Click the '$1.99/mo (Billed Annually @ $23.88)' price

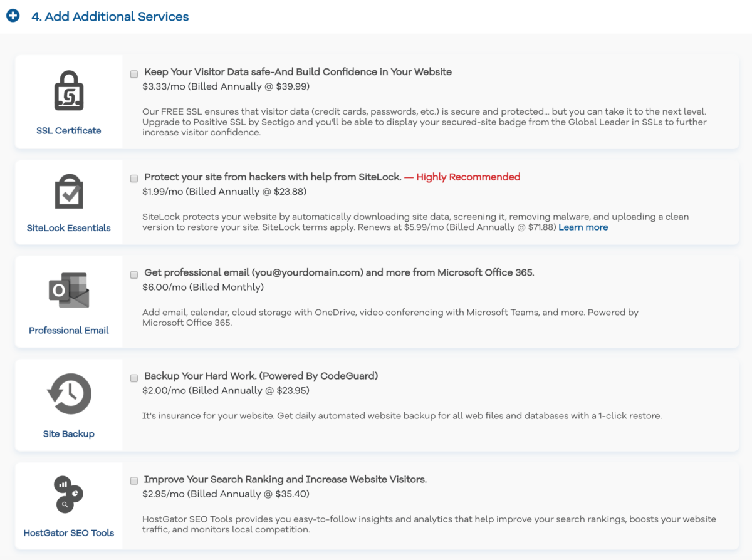click(x=224, y=192)
